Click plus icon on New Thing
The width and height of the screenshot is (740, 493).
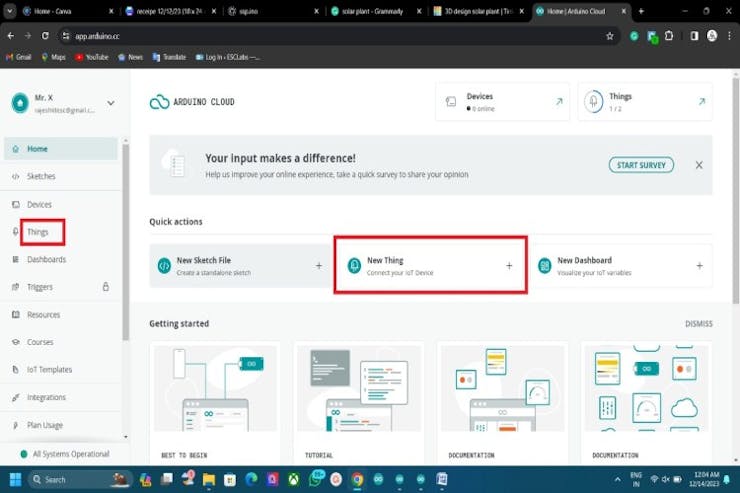point(509,266)
